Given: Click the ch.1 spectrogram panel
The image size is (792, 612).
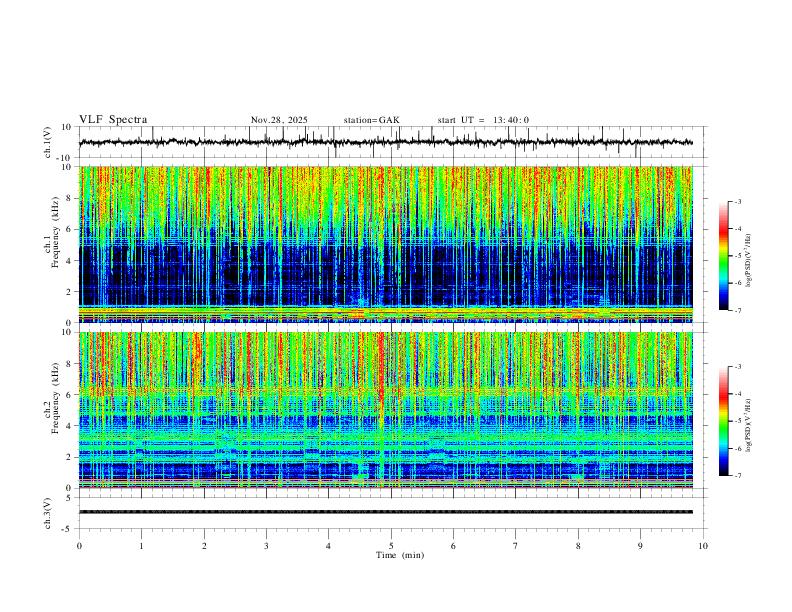Looking at the screenshot, I should (x=386, y=244).
